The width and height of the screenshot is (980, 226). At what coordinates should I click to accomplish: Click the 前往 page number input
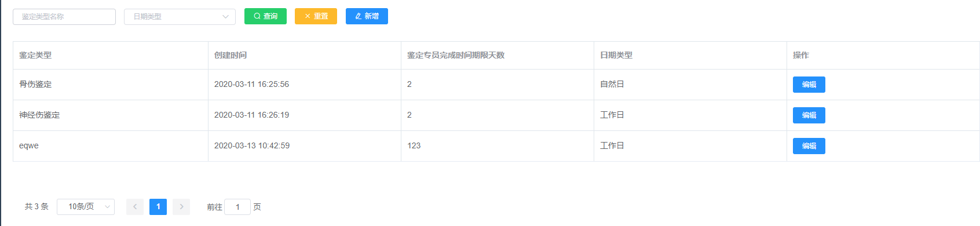[237, 207]
